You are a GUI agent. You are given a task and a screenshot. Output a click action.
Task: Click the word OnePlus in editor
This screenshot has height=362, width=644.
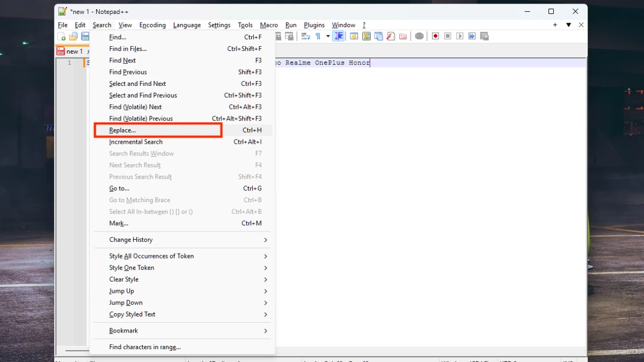(x=330, y=63)
